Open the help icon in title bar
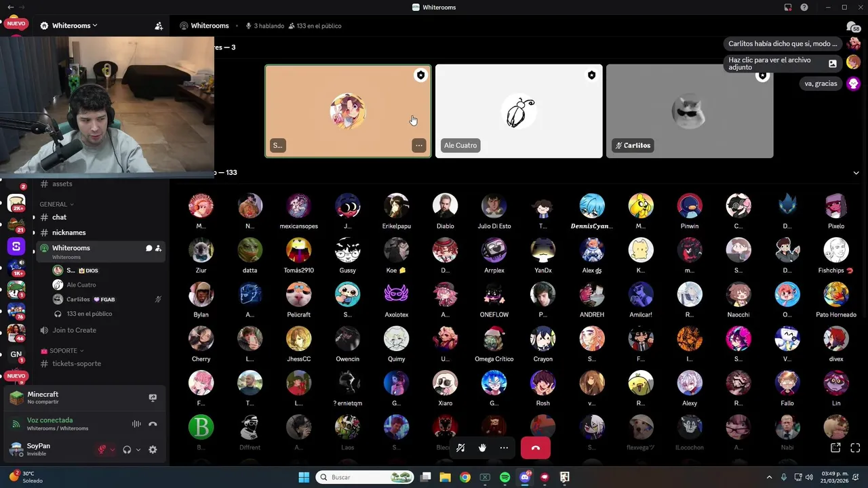Image resolution: width=868 pixels, height=488 pixels. click(x=804, y=7)
